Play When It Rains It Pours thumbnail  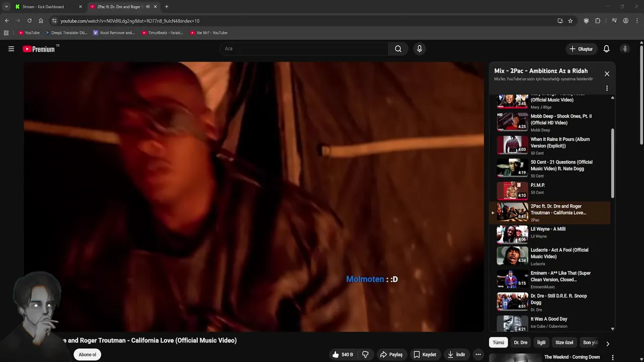coord(512,145)
